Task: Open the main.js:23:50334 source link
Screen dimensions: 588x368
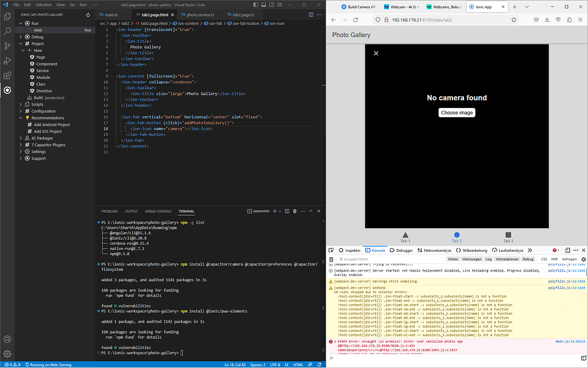Action: pos(570,342)
